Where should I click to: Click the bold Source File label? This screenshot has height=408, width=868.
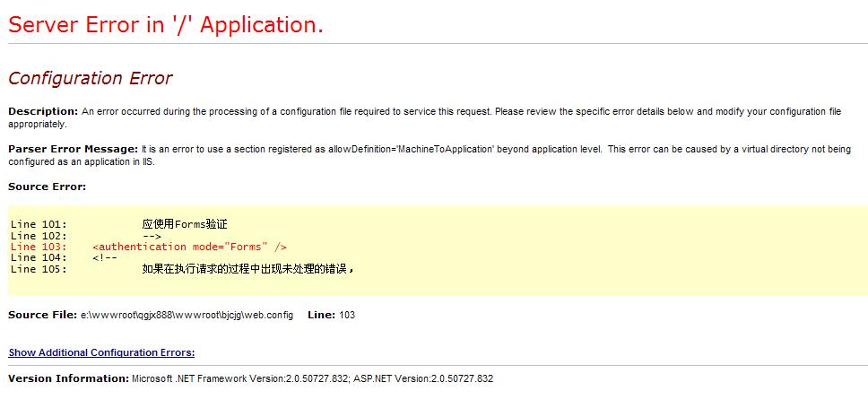(42, 315)
